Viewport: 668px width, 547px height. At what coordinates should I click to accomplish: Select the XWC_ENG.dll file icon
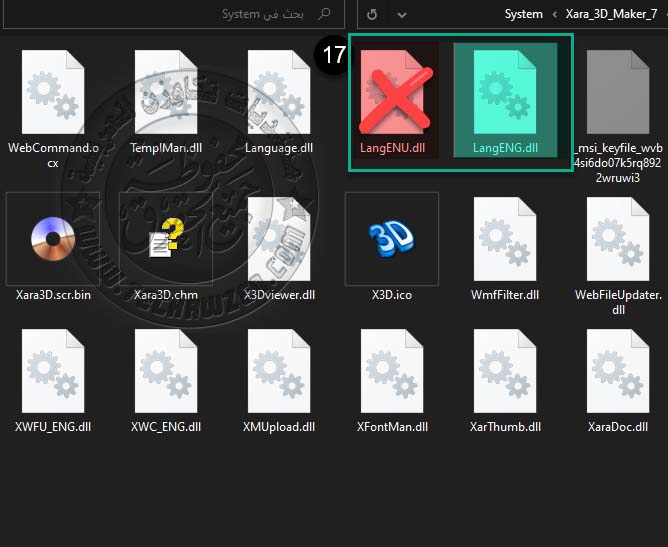(166, 371)
